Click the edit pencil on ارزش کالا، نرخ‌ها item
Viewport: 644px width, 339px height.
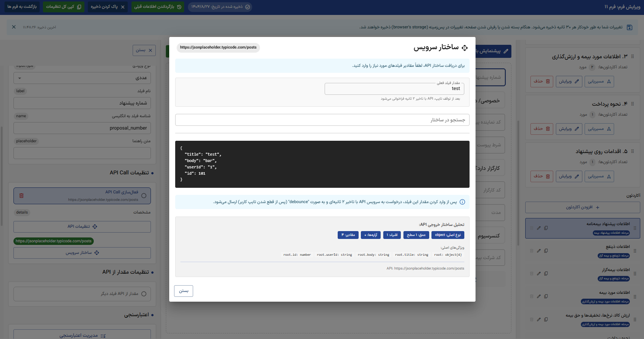pos(539,319)
